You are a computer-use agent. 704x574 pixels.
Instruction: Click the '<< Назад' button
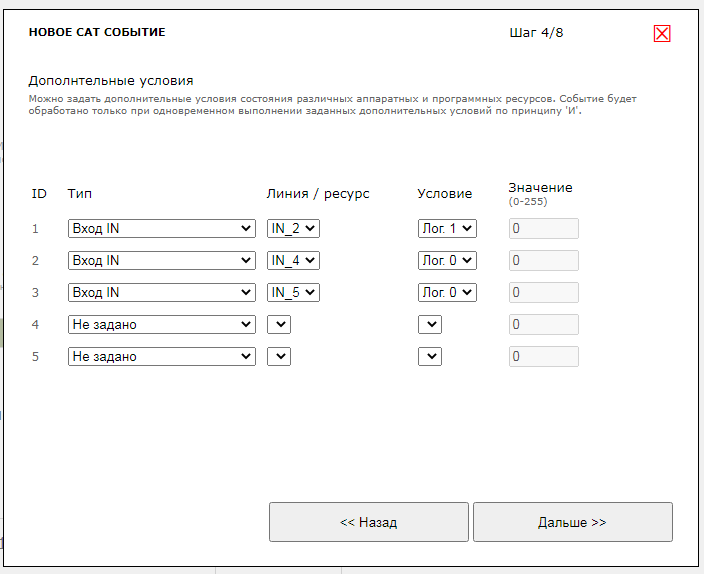(368, 522)
